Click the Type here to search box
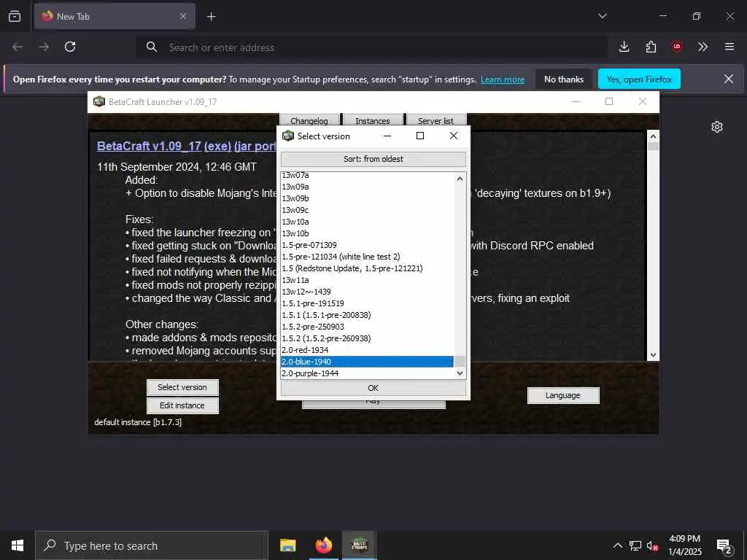This screenshot has height=560, width=747. [x=152, y=545]
